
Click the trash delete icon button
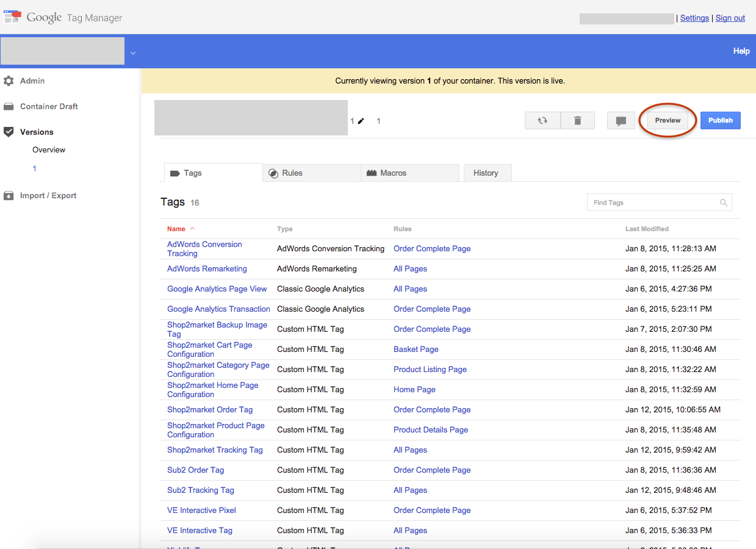(x=577, y=121)
